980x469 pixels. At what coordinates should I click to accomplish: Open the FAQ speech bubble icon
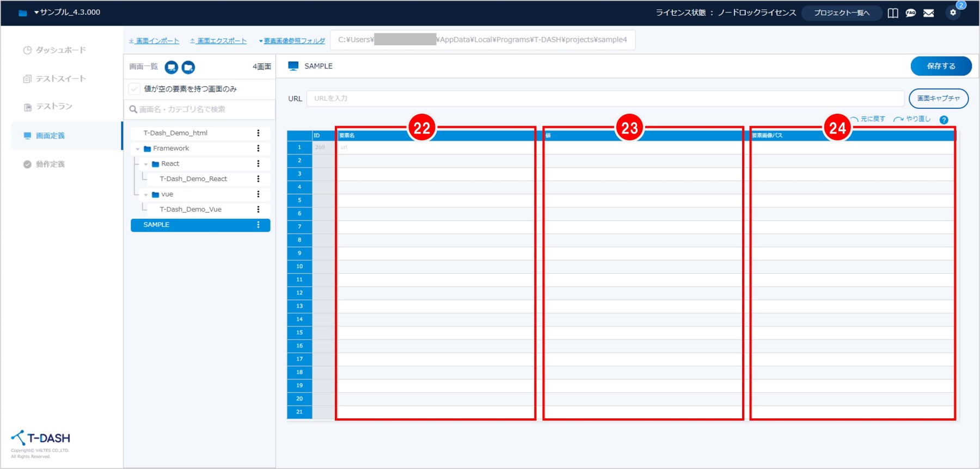pyautogui.click(x=911, y=13)
